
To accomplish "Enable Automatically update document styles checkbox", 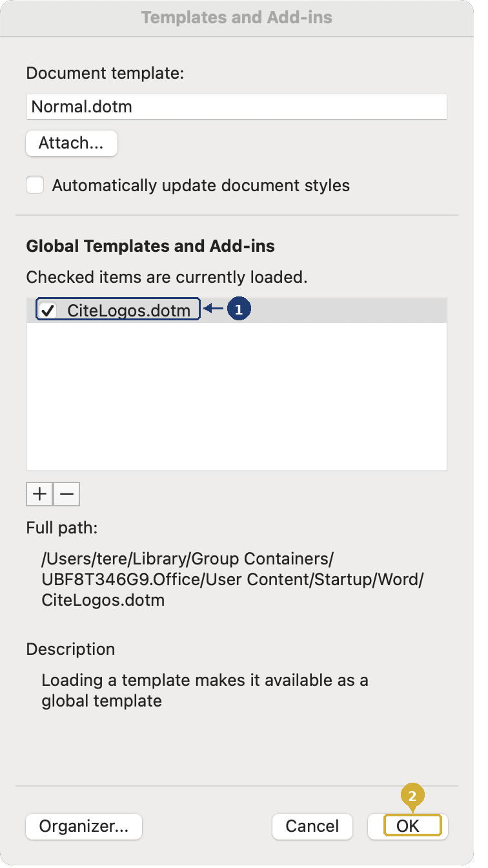I will (36, 185).
